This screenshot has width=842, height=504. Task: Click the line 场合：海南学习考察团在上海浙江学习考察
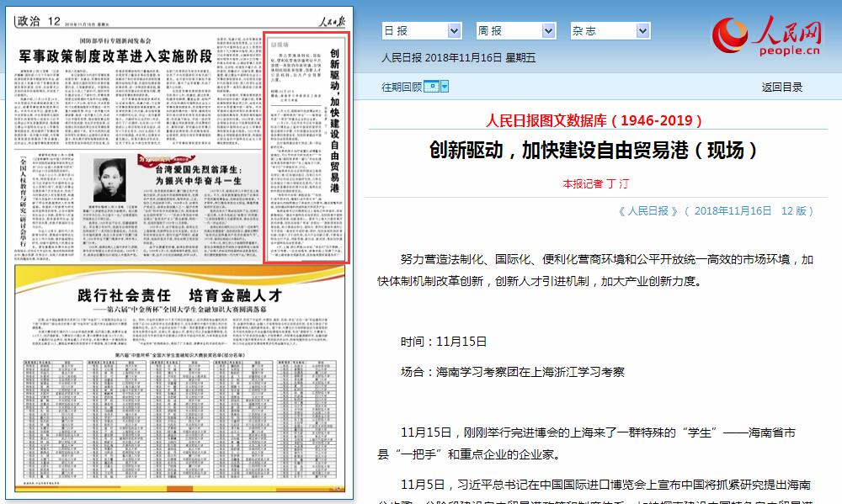point(512,372)
